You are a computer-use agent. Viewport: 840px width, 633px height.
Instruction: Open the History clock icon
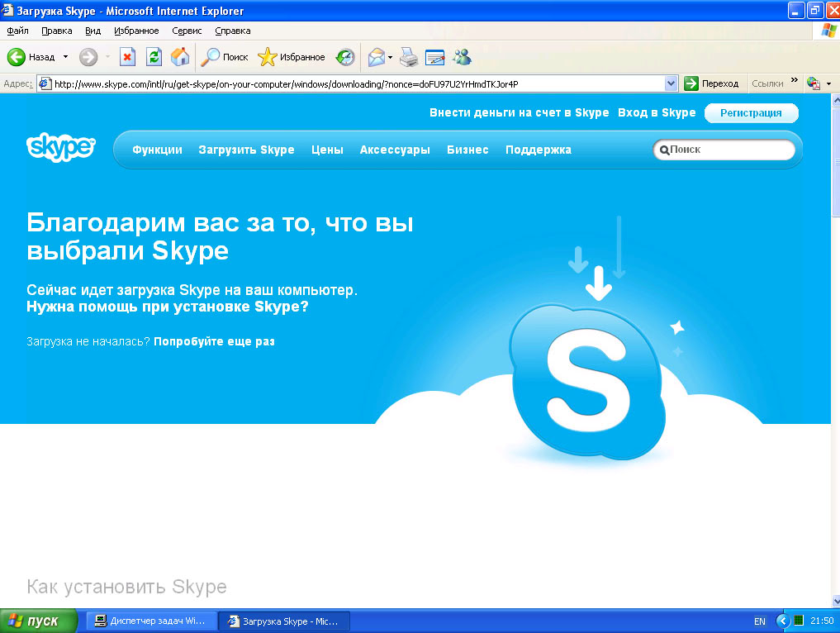point(345,57)
